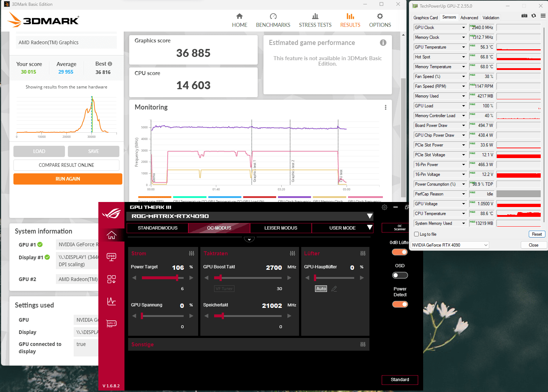The height and width of the screenshot is (392, 548).
Task: Open GPU Tweak settings gear icon
Action: click(384, 207)
